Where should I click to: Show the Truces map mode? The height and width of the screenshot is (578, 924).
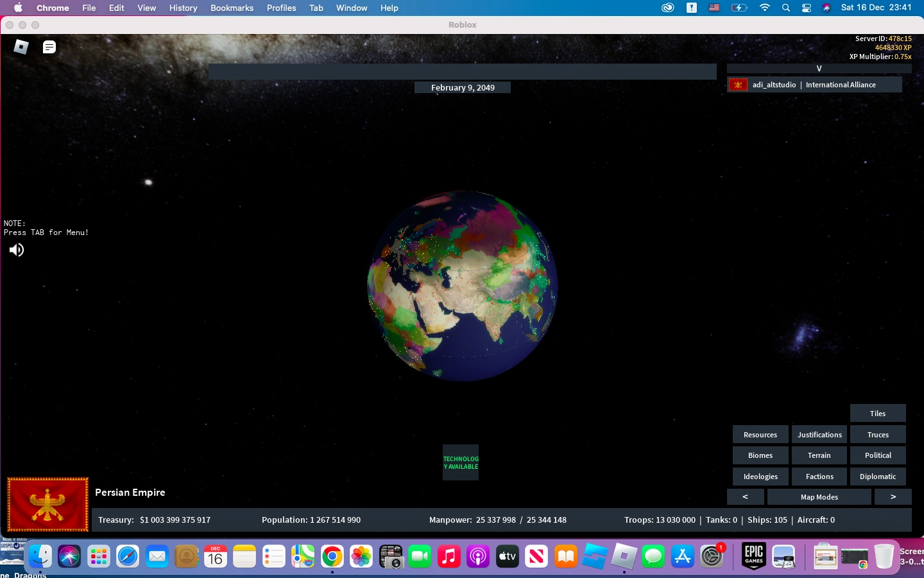point(878,434)
